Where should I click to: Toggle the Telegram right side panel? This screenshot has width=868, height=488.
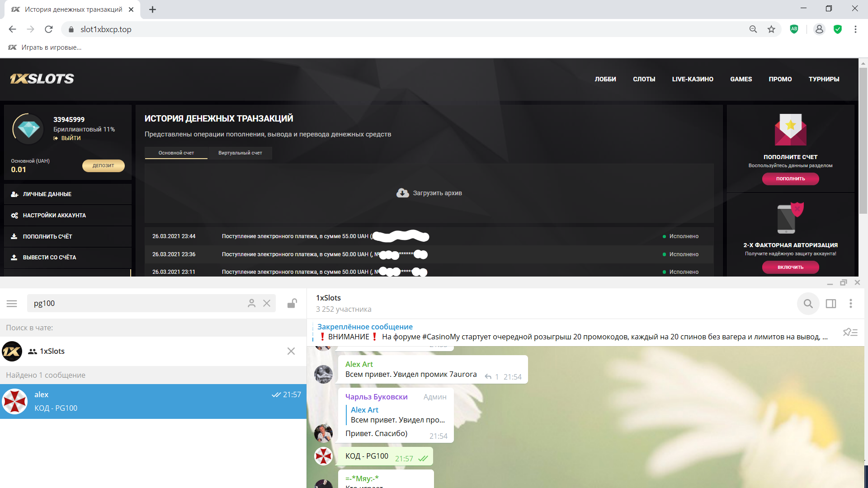[831, 304]
